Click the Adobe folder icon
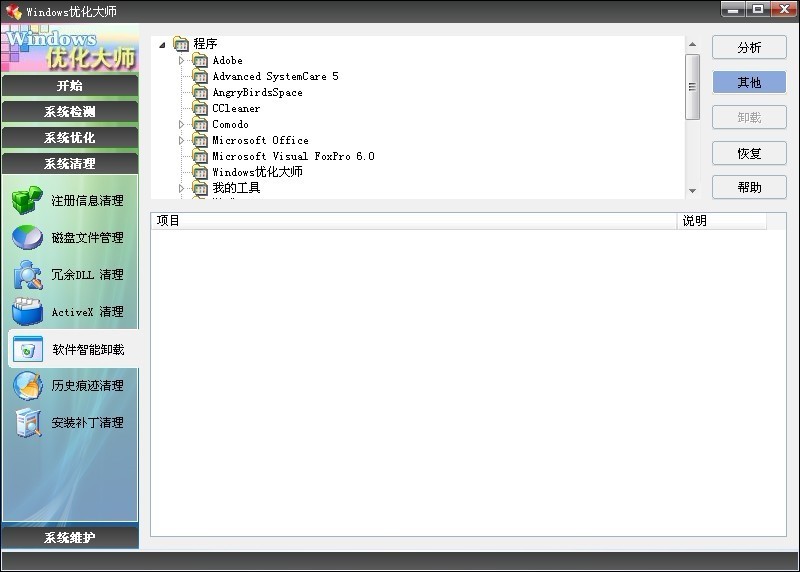Image resolution: width=800 pixels, height=572 pixels. point(200,61)
